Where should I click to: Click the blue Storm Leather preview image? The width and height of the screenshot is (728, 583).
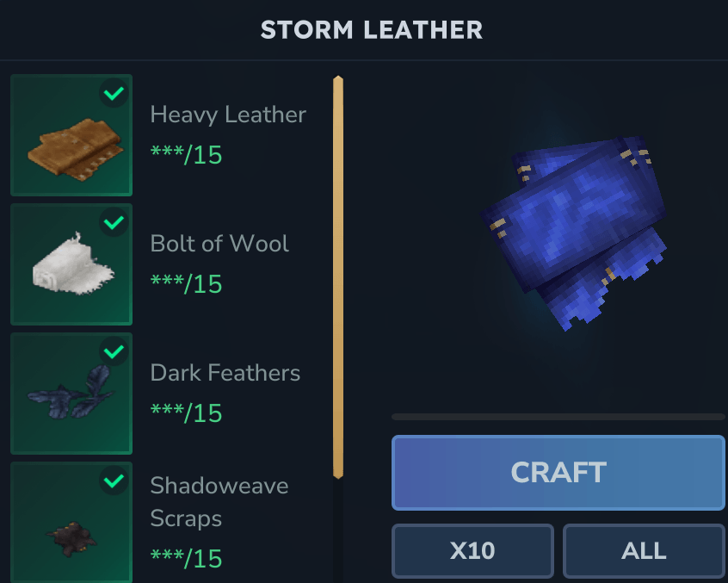(573, 233)
